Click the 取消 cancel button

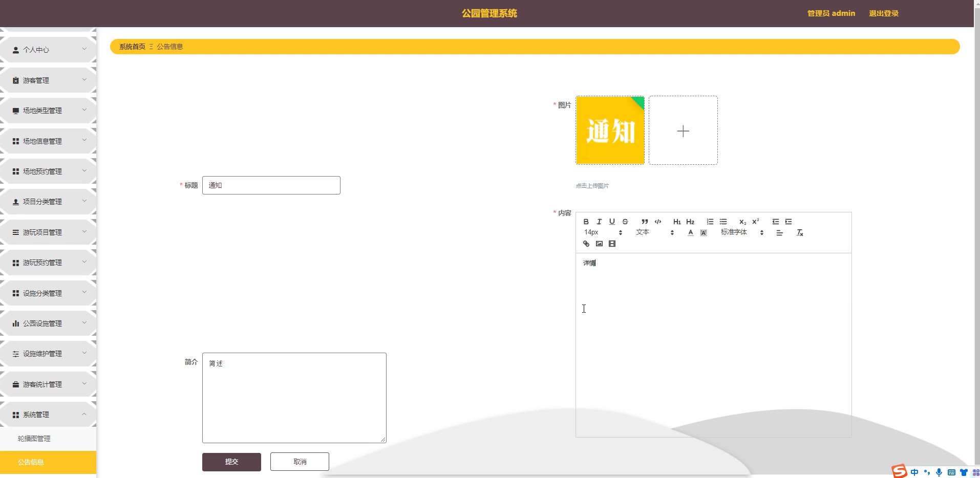pyautogui.click(x=300, y=462)
